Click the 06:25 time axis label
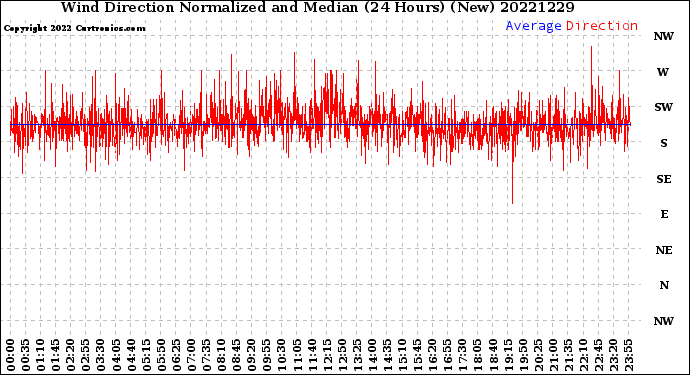The width and height of the screenshot is (690, 375). click(176, 355)
